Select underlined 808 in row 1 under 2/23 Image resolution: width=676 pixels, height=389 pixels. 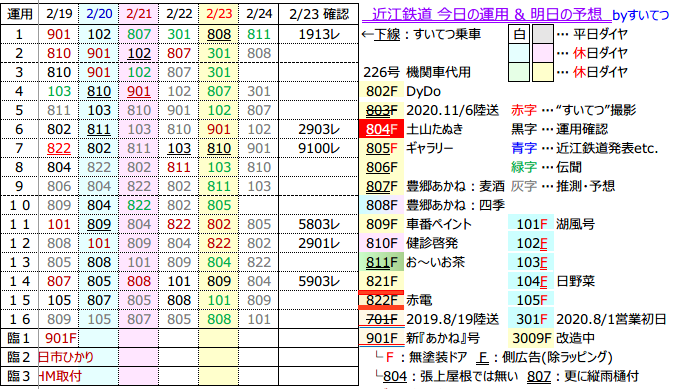(x=219, y=34)
